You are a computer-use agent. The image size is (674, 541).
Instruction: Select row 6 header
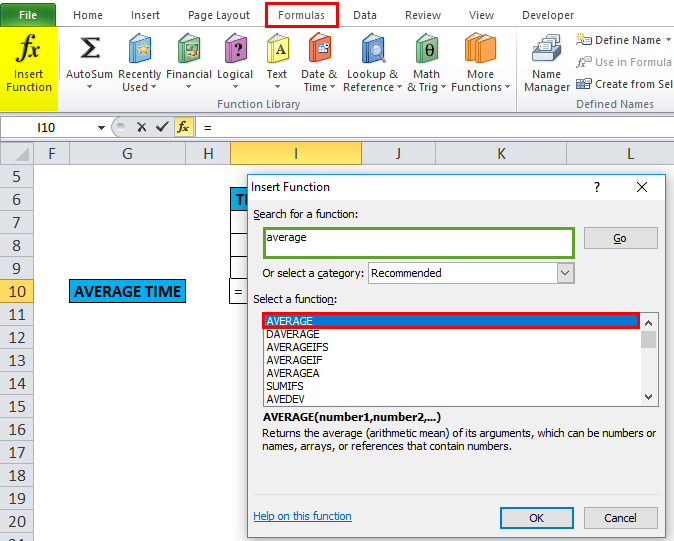click(17, 199)
